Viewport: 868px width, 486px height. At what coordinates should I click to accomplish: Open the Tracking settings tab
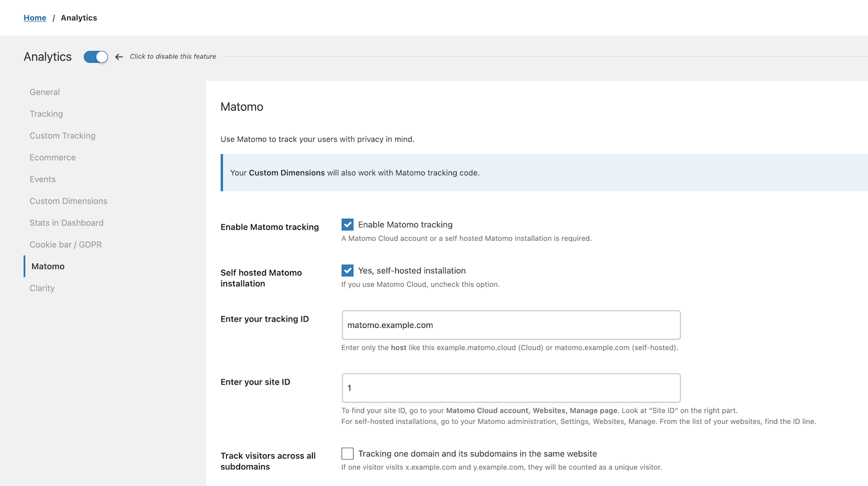(46, 114)
